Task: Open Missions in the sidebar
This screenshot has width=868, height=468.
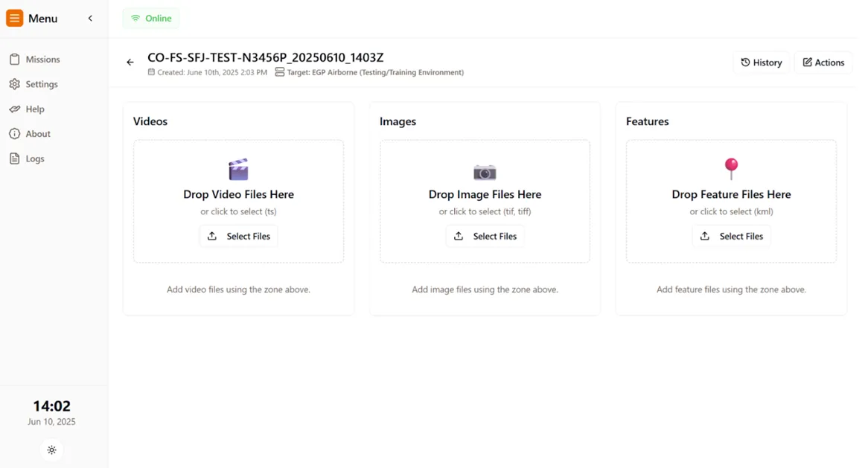Action: [x=42, y=60]
